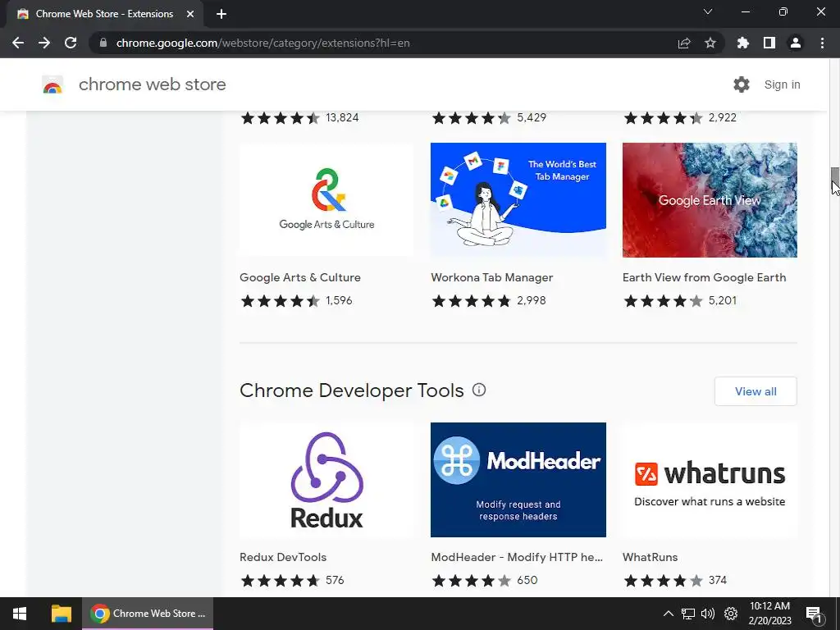The width and height of the screenshot is (840, 630).
Task: Click the 650 rating count for ModHeader
Action: pyautogui.click(x=527, y=580)
